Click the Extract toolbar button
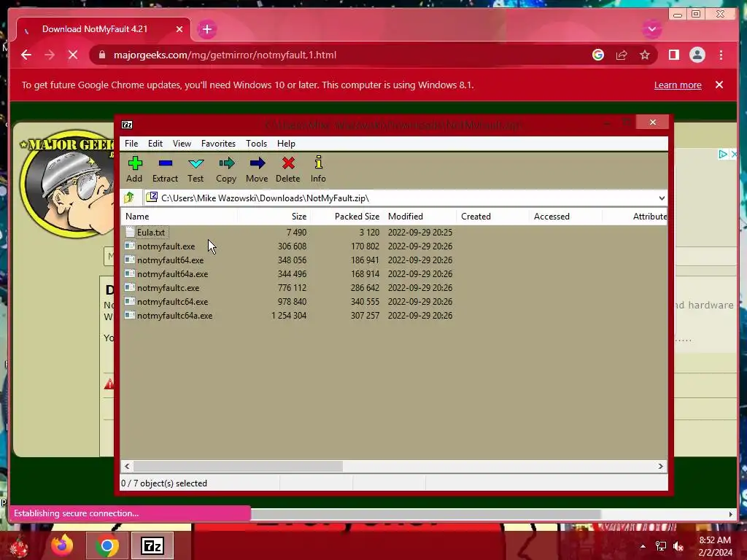This screenshot has height=560, width=747. pyautogui.click(x=165, y=169)
